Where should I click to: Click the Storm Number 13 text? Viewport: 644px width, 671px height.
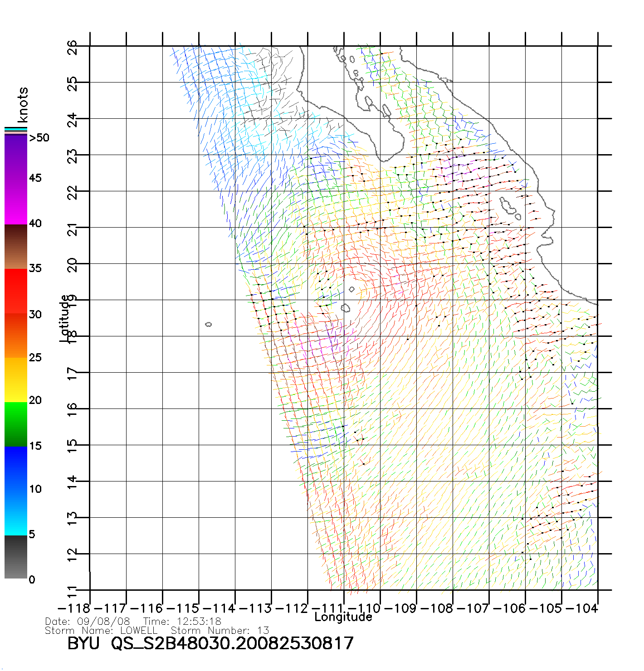(x=220, y=631)
